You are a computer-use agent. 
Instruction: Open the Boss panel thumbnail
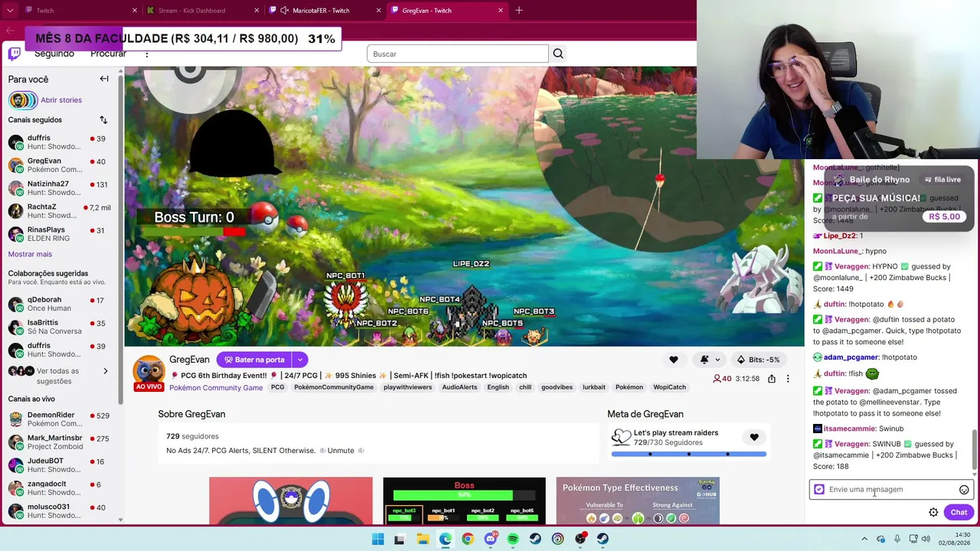coord(464,500)
